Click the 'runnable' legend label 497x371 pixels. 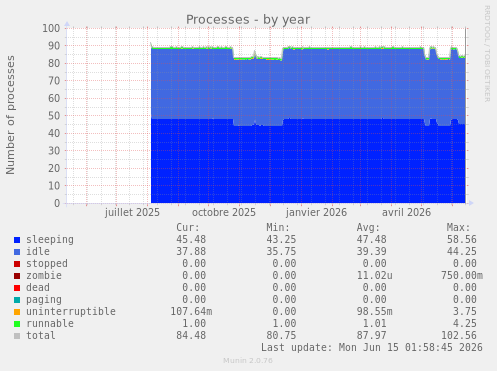[x=50, y=323]
